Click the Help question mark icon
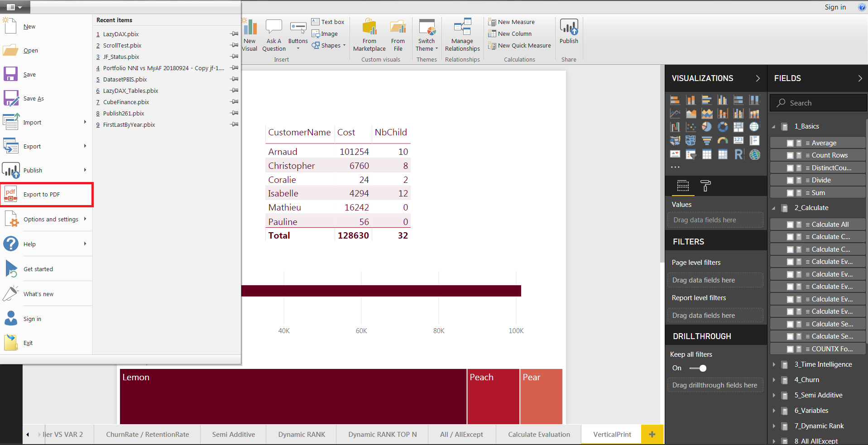 [862, 7]
